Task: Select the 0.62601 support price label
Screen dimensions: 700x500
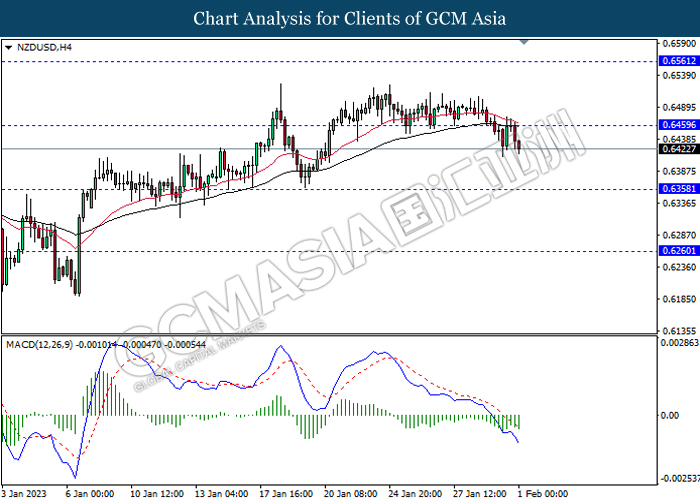Action: [679, 251]
